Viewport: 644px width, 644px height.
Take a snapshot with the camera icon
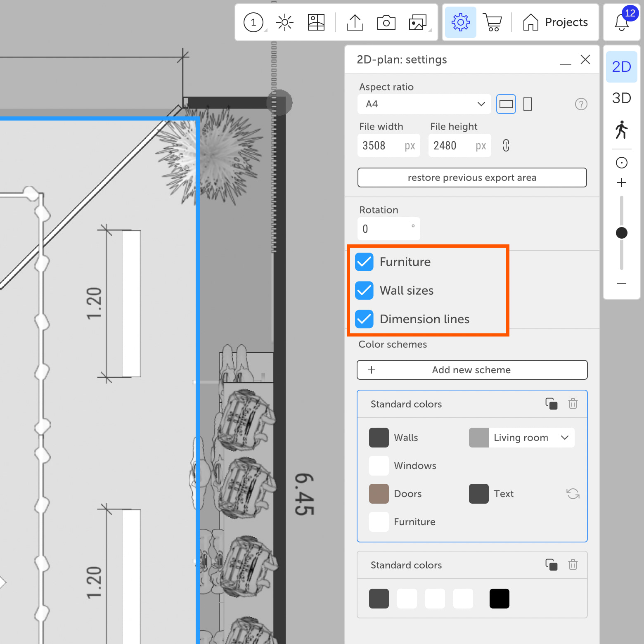click(386, 23)
